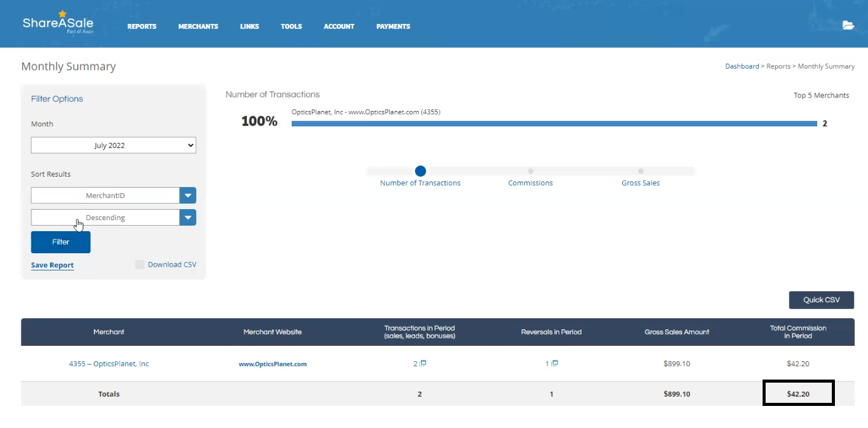Open the 4355 – OpticsPlanet, Inc merchant link
Viewport: 868px width, 428px height.
tap(108, 364)
